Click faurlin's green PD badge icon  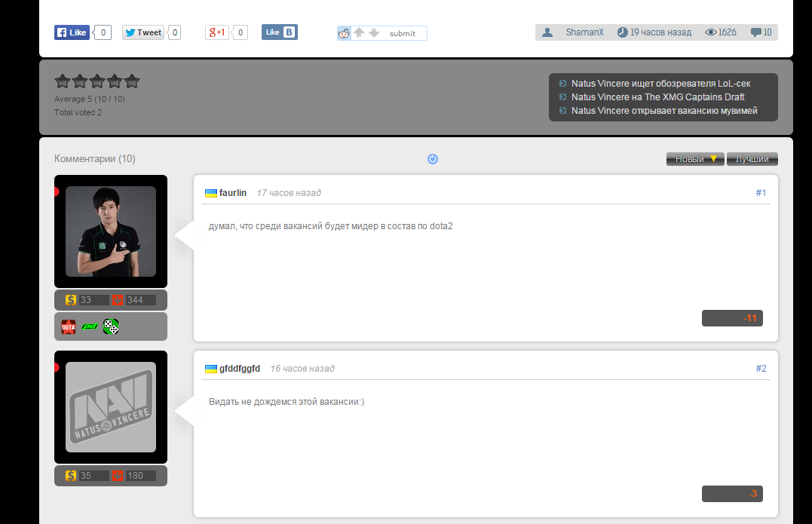(90, 326)
